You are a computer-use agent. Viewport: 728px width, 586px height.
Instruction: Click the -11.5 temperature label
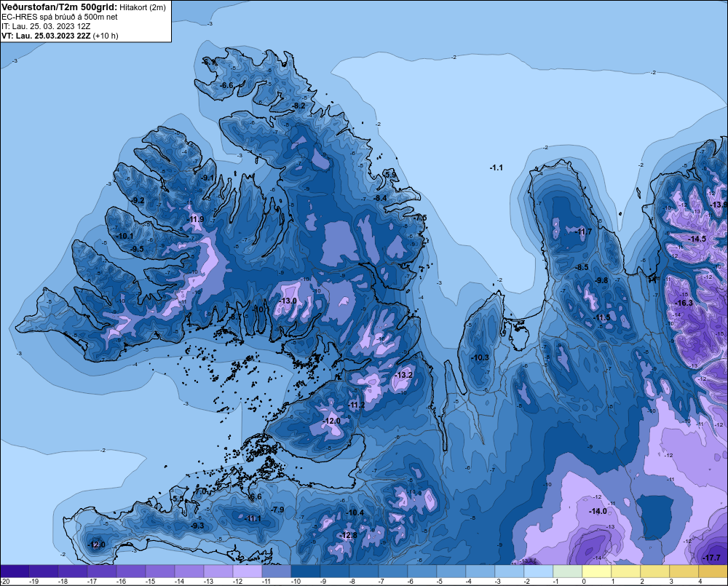point(602,317)
